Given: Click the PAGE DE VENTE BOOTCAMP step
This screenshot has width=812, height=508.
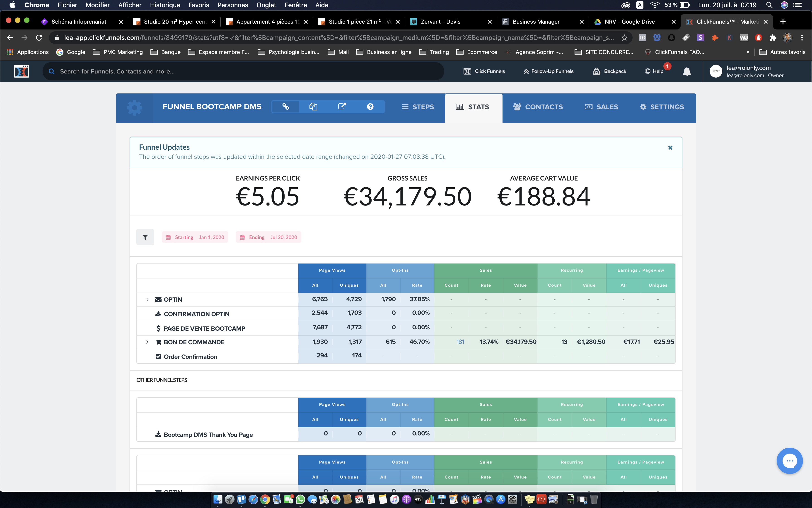Looking at the screenshot, I should 204,328.
